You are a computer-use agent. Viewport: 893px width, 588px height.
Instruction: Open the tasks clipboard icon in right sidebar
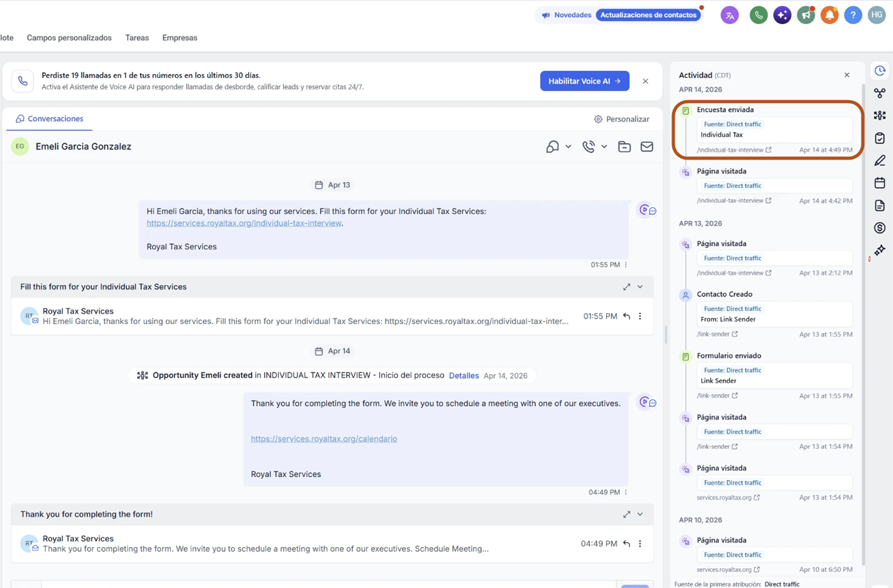pos(880,138)
